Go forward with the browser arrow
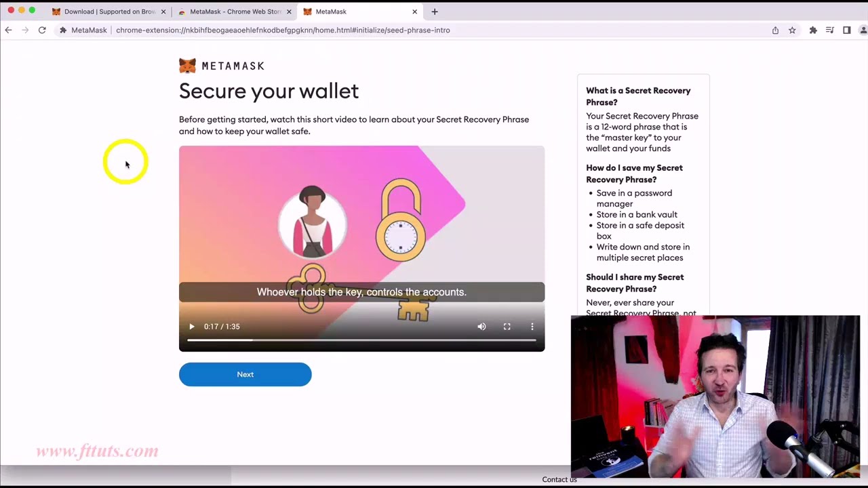 pos(25,30)
